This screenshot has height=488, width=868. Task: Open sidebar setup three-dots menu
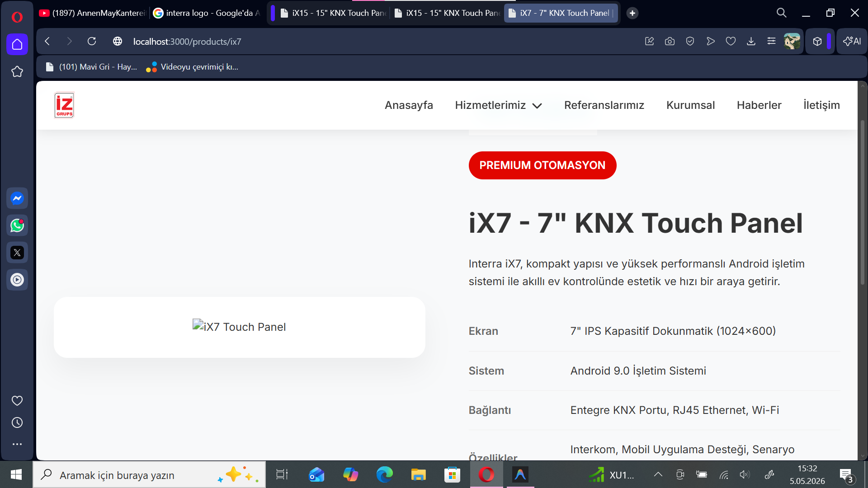pyautogui.click(x=17, y=444)
